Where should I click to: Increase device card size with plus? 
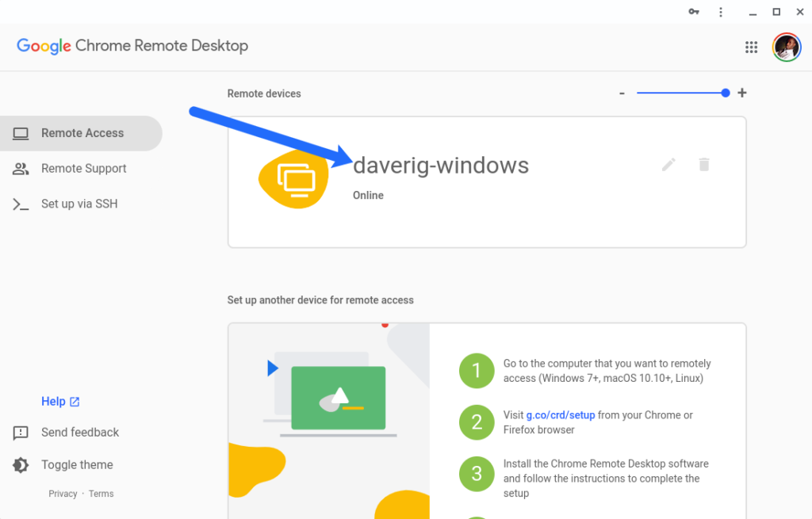click(x=742, y=93)
